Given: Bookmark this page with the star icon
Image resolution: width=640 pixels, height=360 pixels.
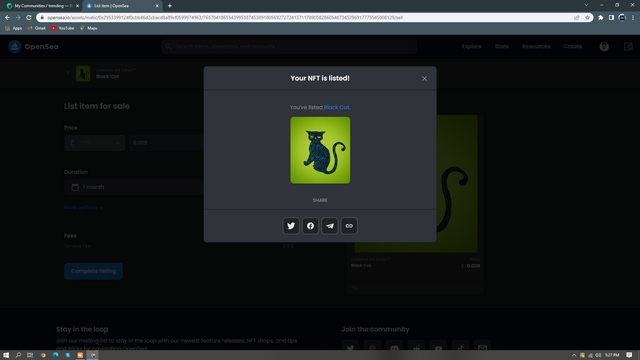Looking at the screenshot, I should pos(587,18).
